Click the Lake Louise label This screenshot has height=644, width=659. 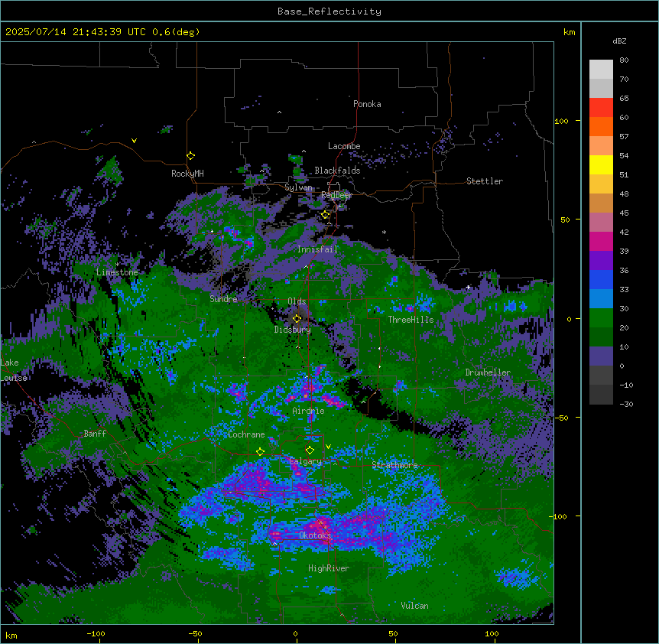tap(14, 370)
